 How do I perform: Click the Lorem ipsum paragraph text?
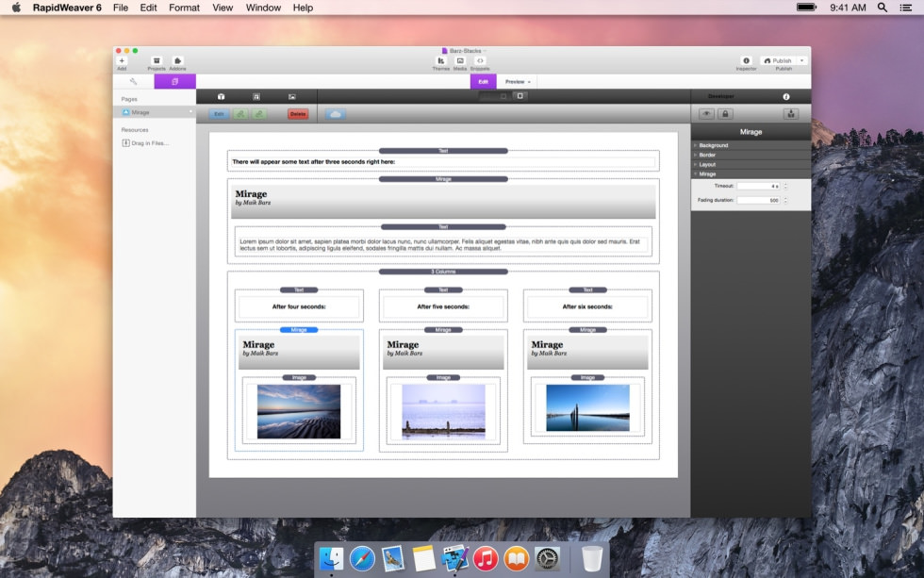tap(439, 244)
